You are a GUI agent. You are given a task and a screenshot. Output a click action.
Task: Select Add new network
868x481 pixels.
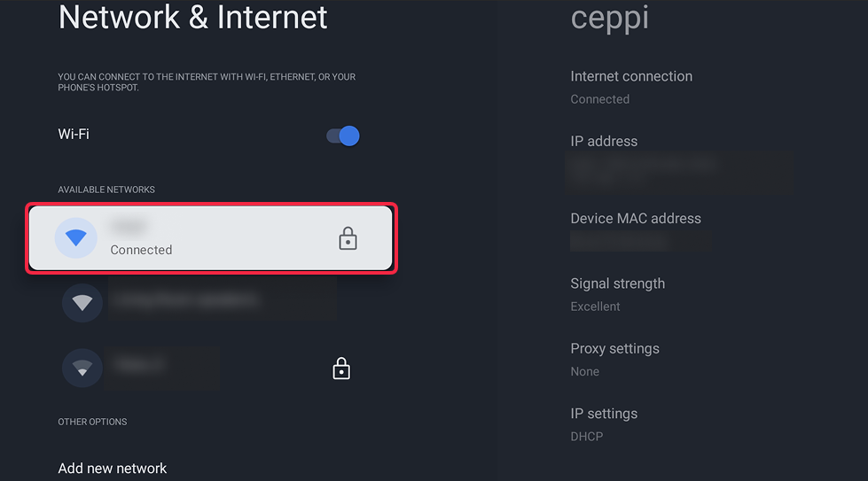113,468
